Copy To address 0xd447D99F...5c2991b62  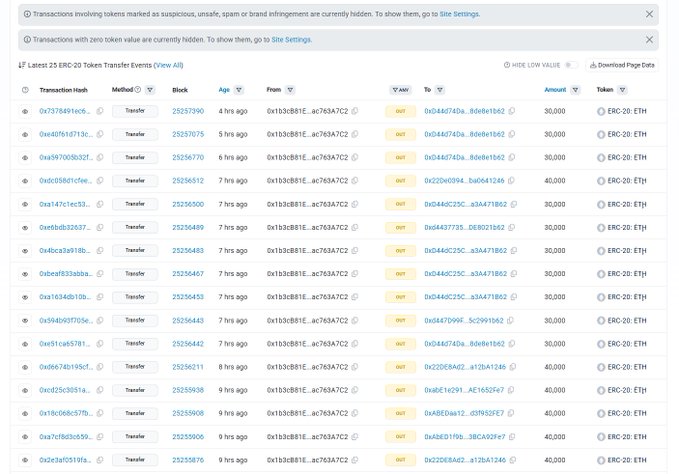[510, 320]
